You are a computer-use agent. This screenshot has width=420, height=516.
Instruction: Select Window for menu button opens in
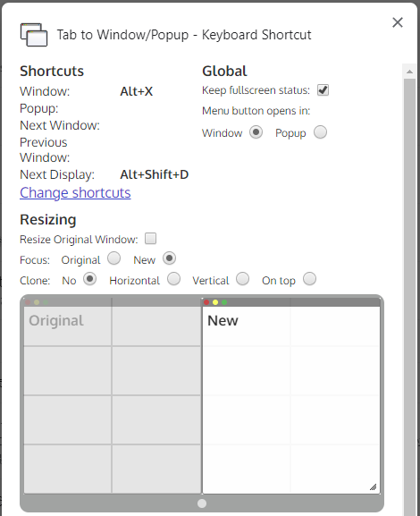coord(256,132)
